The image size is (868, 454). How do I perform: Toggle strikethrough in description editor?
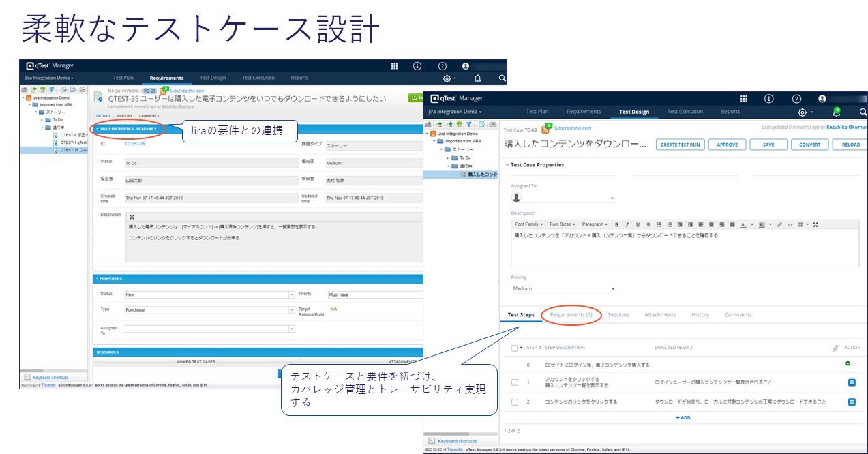[x=647, y=224]
